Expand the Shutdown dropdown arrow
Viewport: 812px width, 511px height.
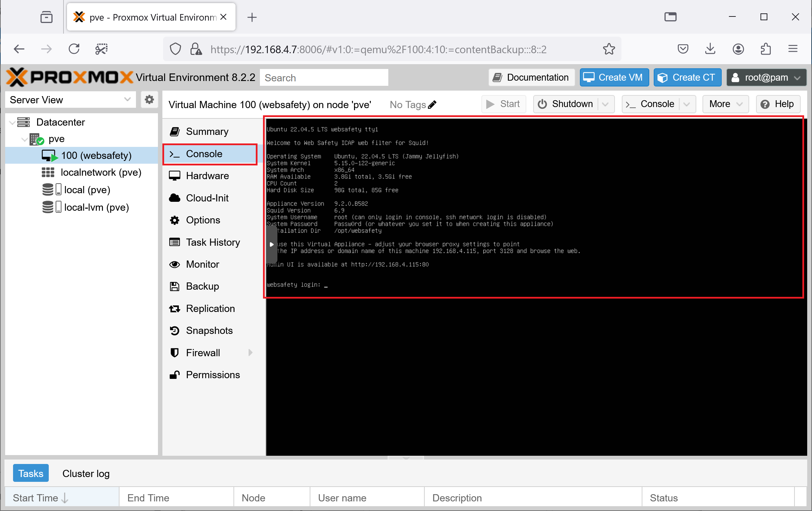(x=606, y=104)
